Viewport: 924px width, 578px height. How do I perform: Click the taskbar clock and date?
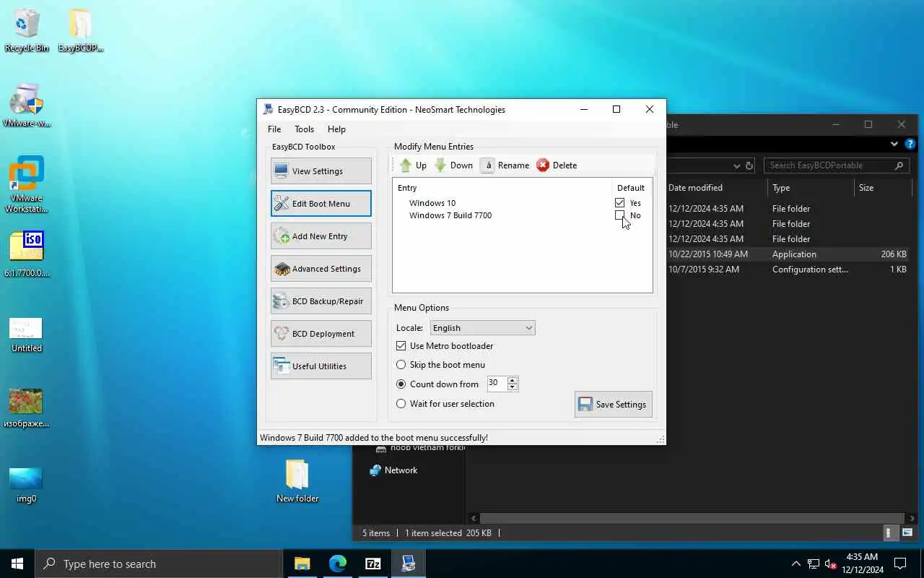862,564
